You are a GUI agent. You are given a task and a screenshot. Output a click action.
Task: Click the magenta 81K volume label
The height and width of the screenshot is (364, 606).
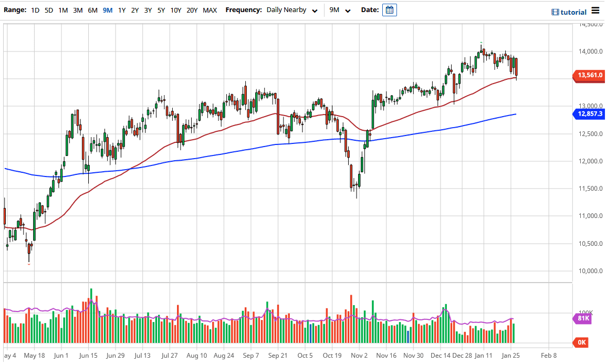[584, 318]
